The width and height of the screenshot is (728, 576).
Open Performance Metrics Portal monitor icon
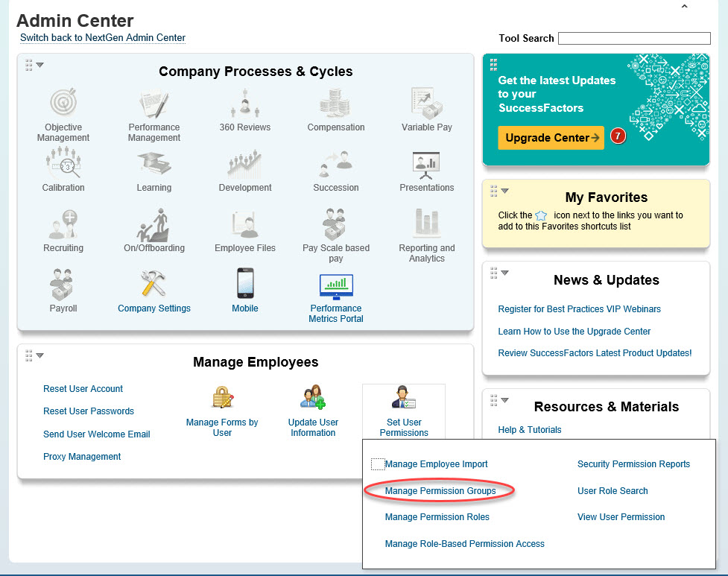point(336,287)
